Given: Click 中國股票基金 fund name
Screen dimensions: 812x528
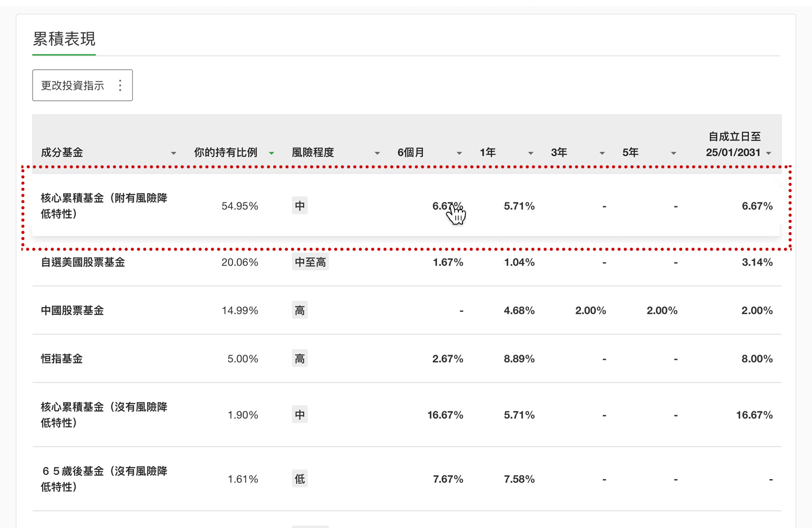Looking at the screenshot, I should [72, 311].
